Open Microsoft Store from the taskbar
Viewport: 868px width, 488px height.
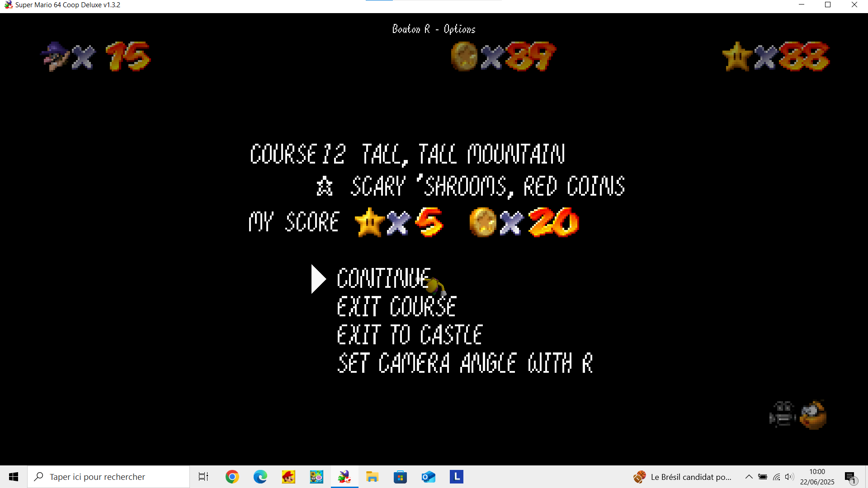click(x=400, y=477)
